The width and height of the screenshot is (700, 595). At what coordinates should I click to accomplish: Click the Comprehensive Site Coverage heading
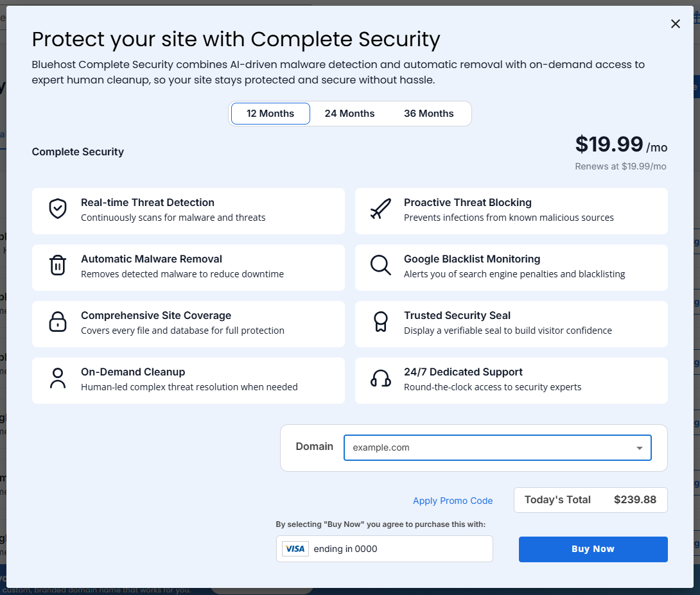pos(156,315)
